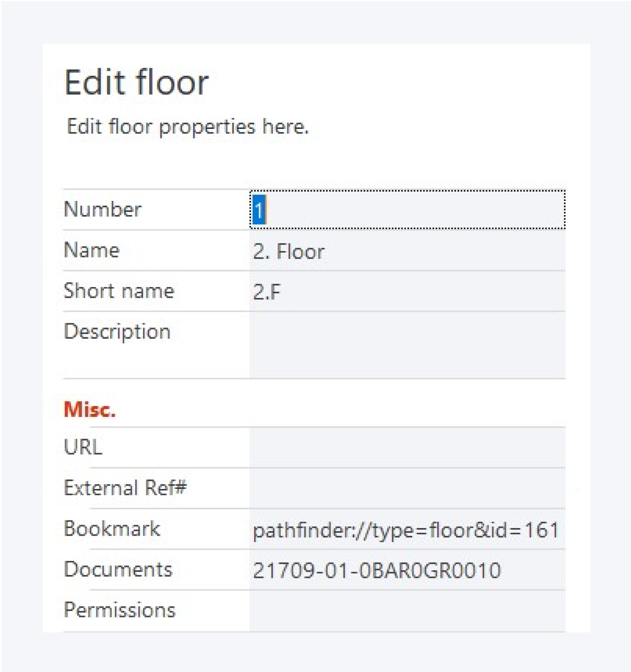Click the Documents field showing 21709-01-0BAR0GR0010
The width and height of the screenshot is (631, 672).
[x=407, y=570]
